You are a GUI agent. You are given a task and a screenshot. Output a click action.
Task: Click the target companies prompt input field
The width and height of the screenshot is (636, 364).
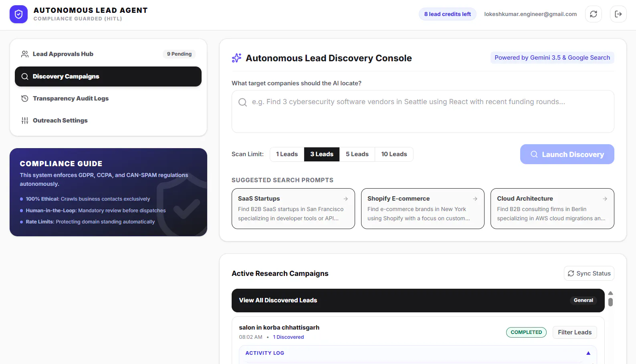(x=423, y=112)
